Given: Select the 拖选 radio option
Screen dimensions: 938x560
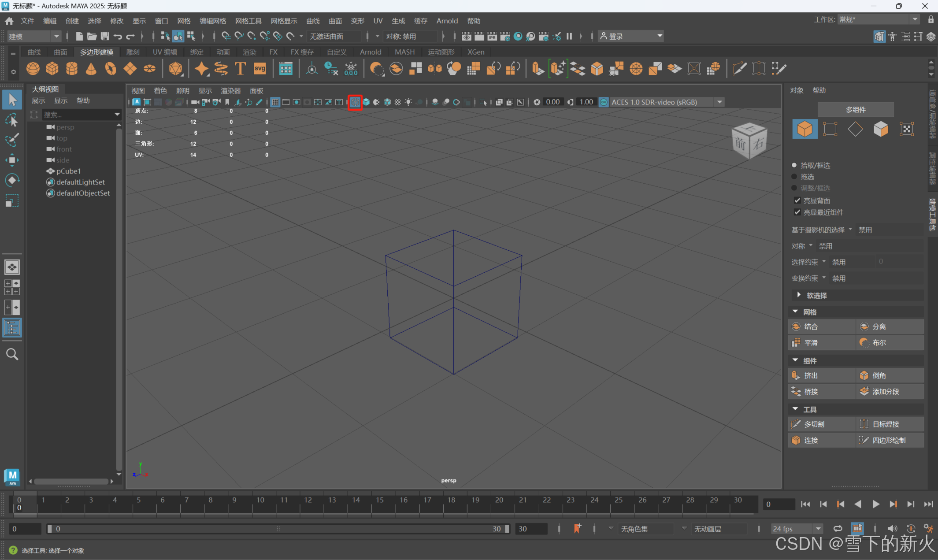Looking at the screenshot, I should pyautogui.click(x=794, y=177).
